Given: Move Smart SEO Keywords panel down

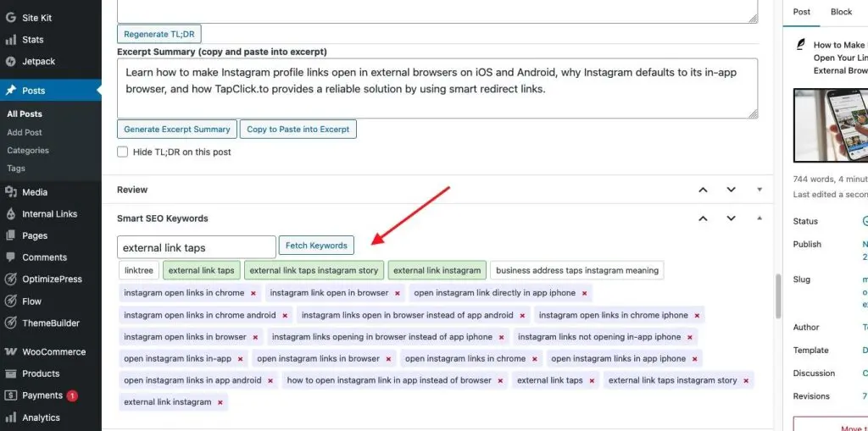Looking at the screenshot, I should pos(732,218).
